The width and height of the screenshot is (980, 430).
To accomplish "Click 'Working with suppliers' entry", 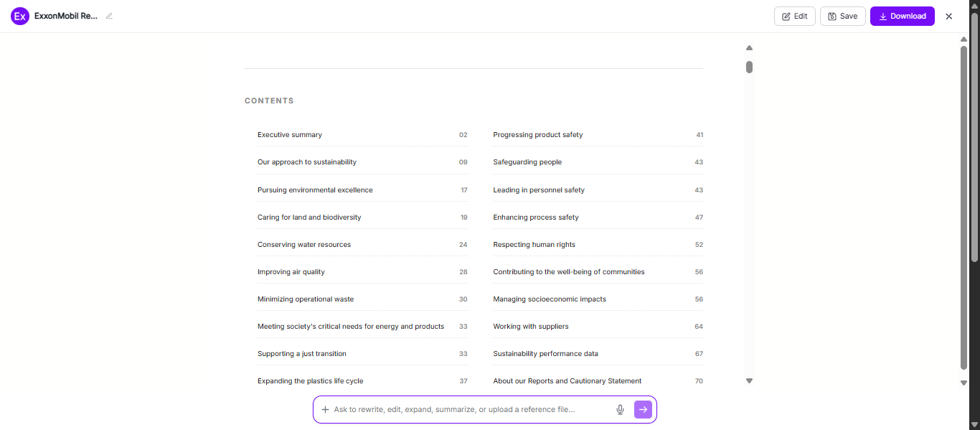I will click(531, 327).
